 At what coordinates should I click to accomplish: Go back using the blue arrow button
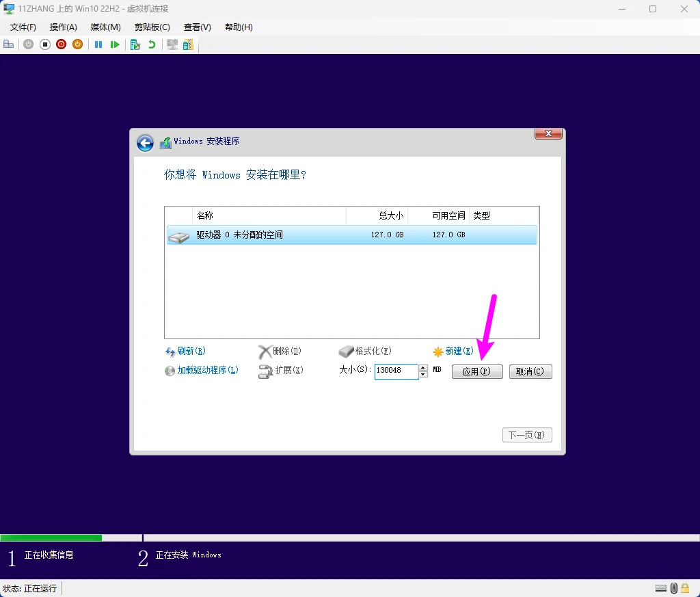[x=145, y=143]
